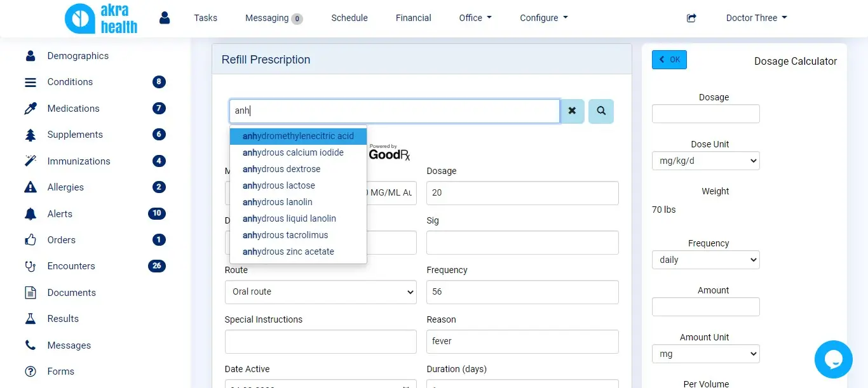
Task: Open the Doctor Three account dropdown
Action: pyautogui.click(x=756, y=18)
